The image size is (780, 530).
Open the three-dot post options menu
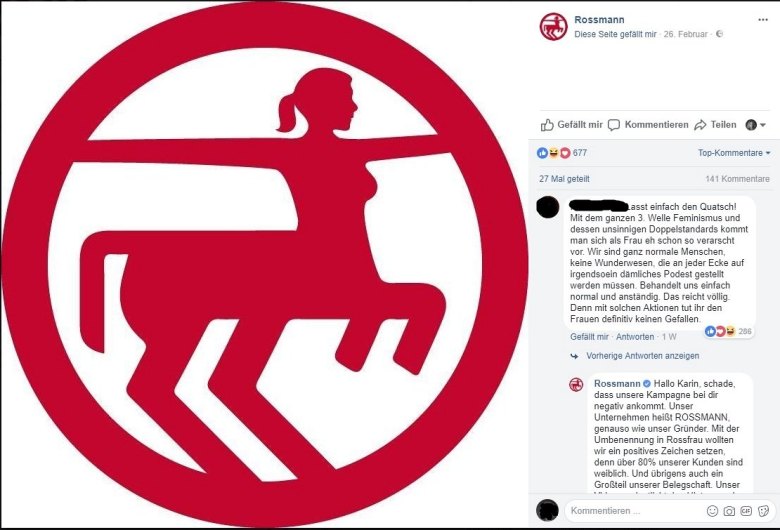(x=763, y=20)
